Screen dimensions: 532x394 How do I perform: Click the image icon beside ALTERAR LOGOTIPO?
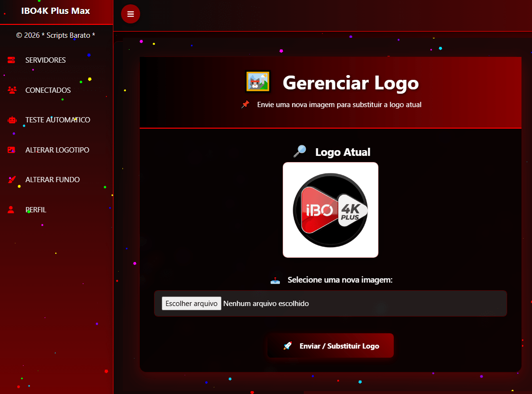point(11,150)
